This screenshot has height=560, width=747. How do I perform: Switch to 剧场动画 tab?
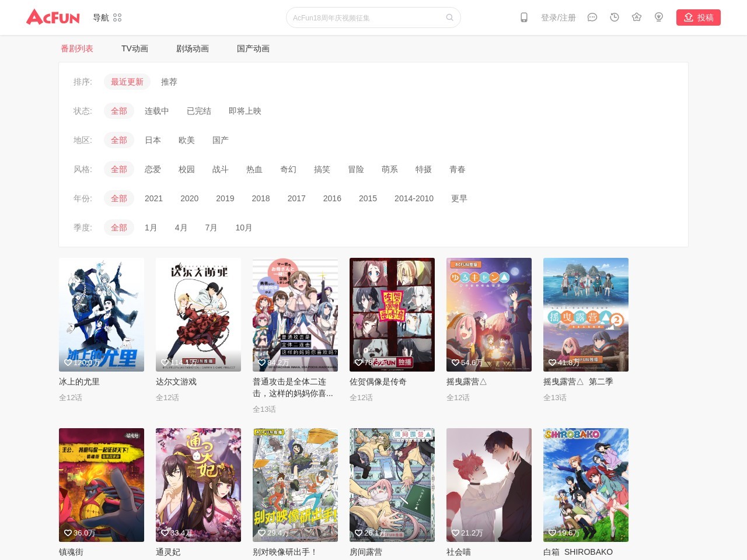point(193,48)
